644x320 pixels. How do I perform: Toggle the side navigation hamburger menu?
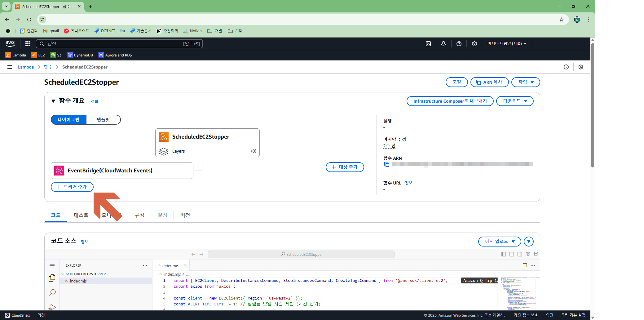(x=10, y=67)
